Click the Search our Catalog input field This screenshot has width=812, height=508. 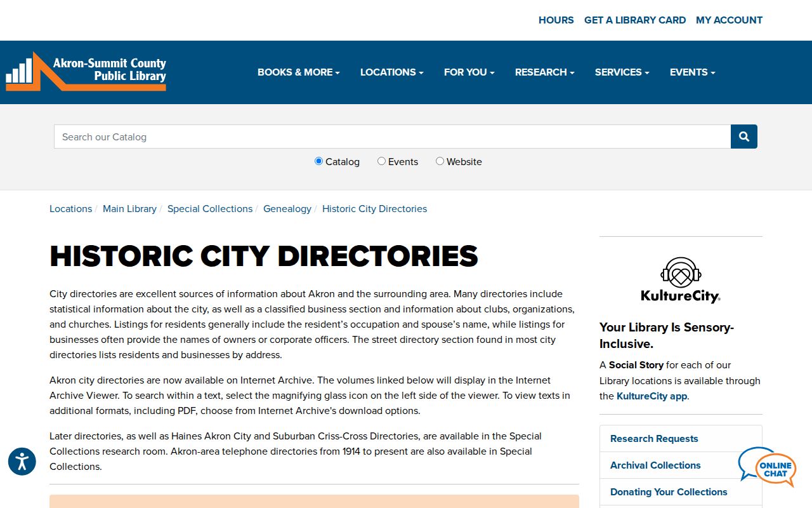(x=393, y=137)
